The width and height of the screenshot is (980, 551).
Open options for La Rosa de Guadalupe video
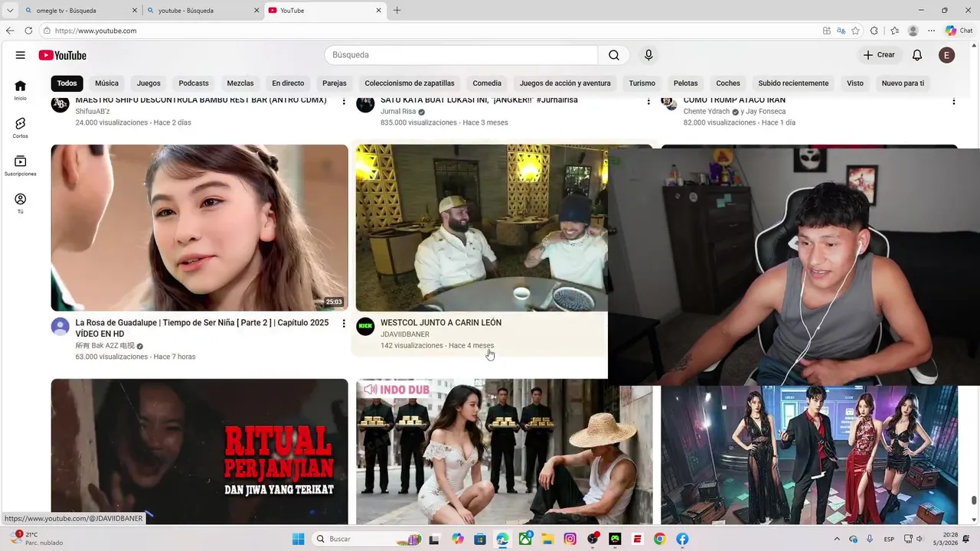pos(343,324)
